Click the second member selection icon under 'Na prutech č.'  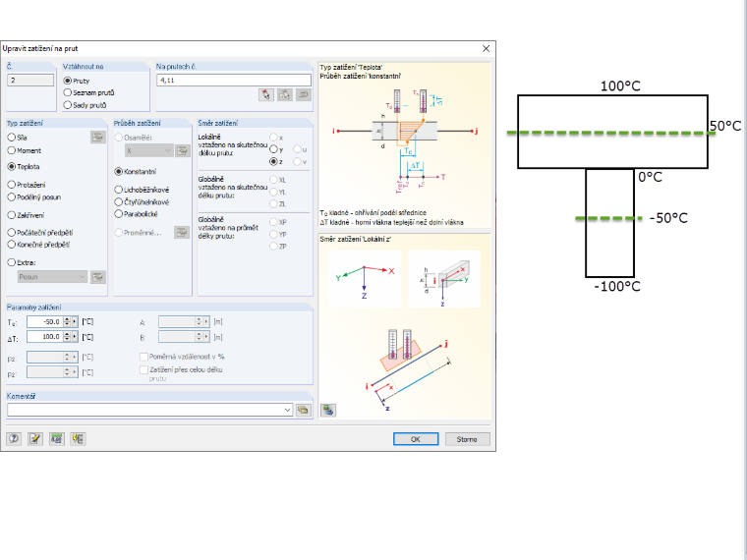tap(285, 94)
